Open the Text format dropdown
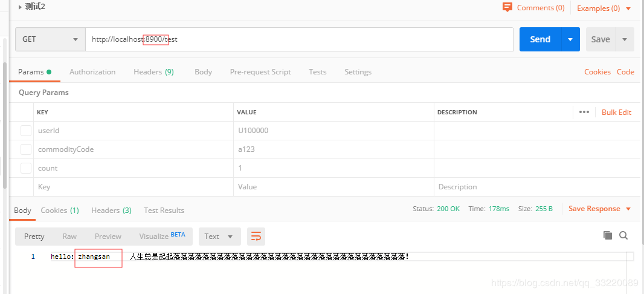 220,237
